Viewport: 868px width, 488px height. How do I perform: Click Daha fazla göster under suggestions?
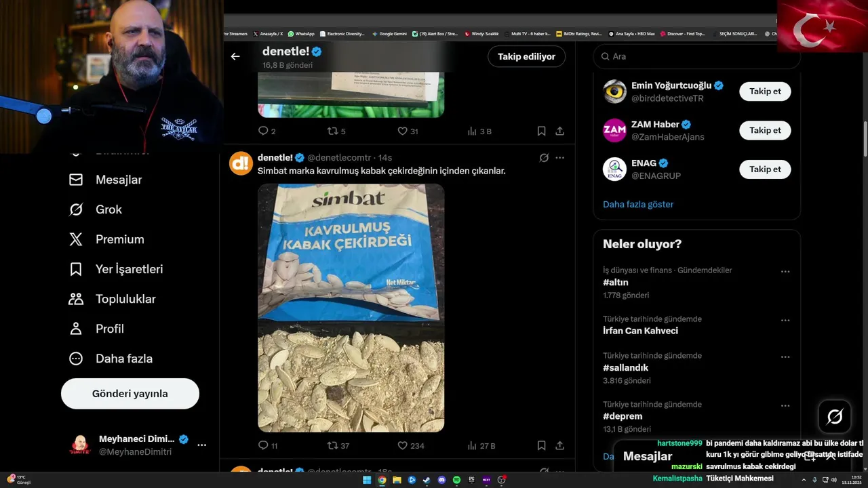(x=638, y=204)
